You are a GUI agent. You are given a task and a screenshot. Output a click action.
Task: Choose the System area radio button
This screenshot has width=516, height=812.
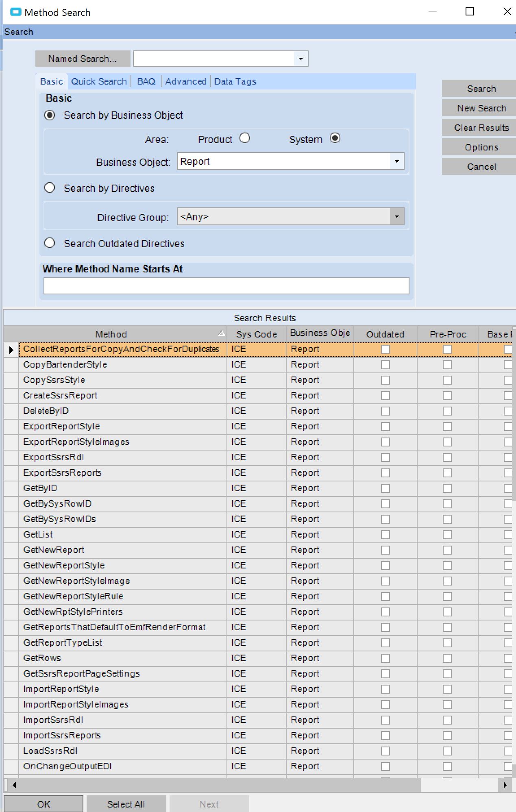(335, 138)
